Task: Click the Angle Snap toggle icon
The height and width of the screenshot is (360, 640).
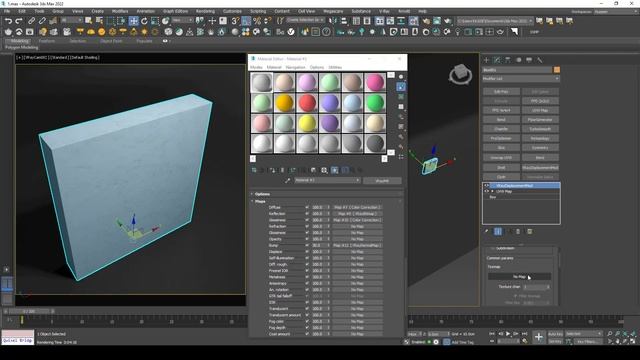Action: 246,20
